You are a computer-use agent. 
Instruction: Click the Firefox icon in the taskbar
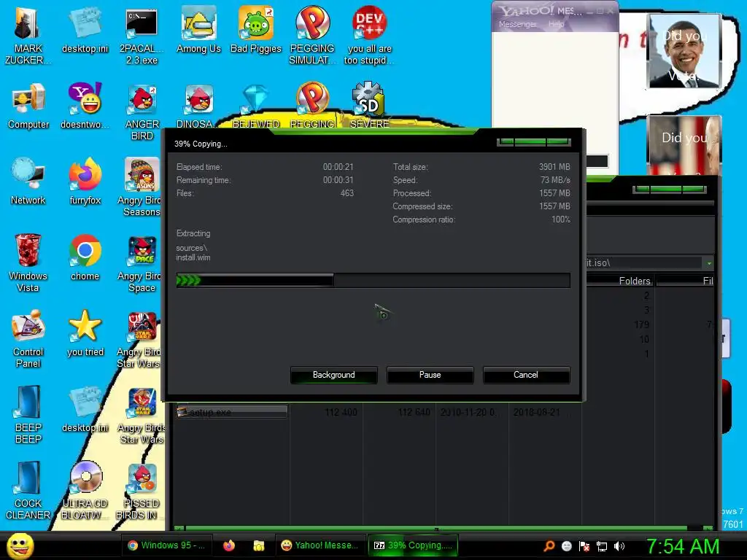229,545
